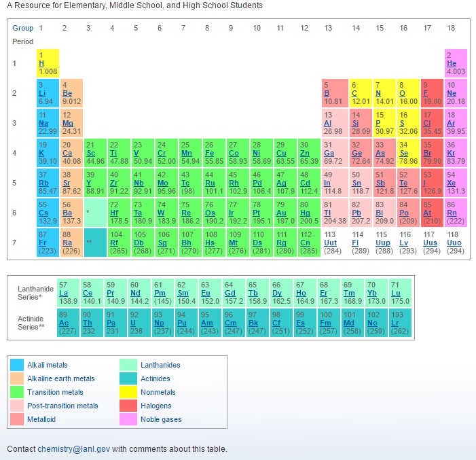This screenshot has height=460, width=476.
Task: Click the Technetium (Tc) link
Action: click(185, 183)
